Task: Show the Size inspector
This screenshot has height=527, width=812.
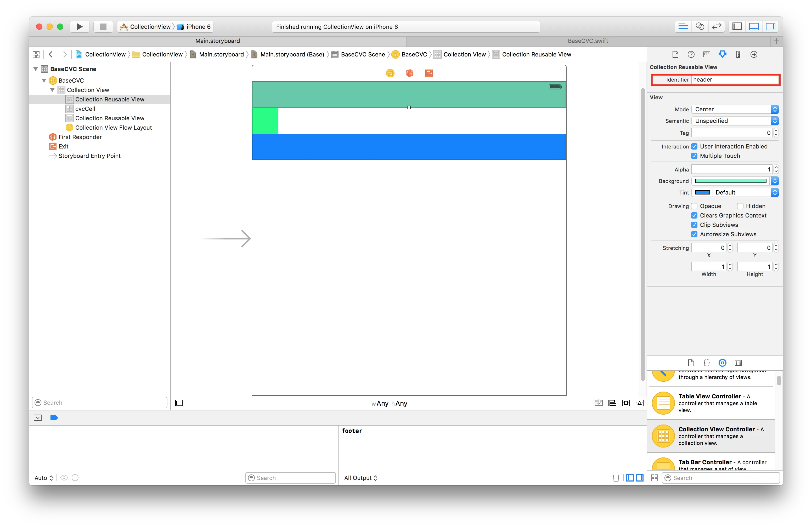Action: pos(738,55)
